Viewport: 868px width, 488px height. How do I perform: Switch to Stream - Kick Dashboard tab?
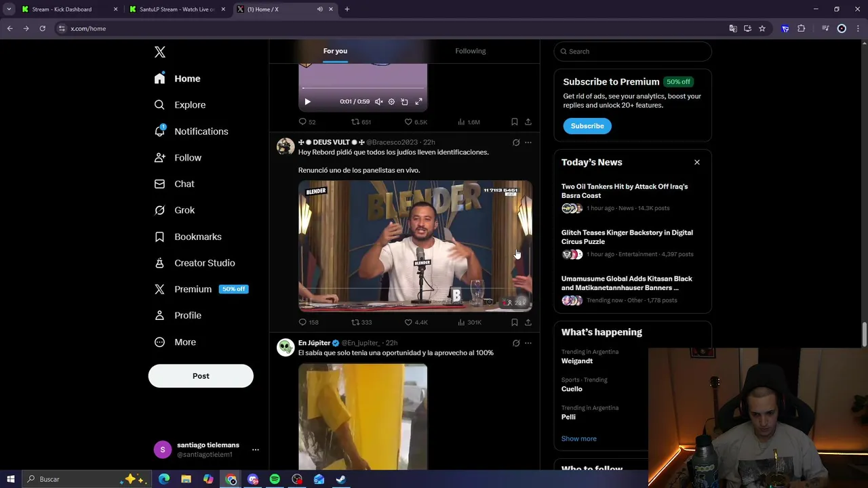tap(69, 9)
